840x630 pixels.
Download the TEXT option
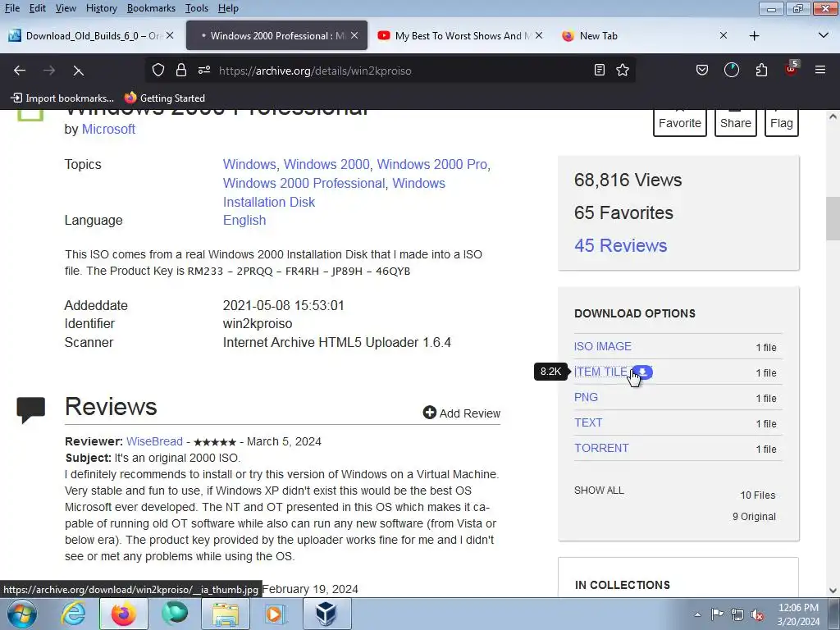(x=588, y=422)
